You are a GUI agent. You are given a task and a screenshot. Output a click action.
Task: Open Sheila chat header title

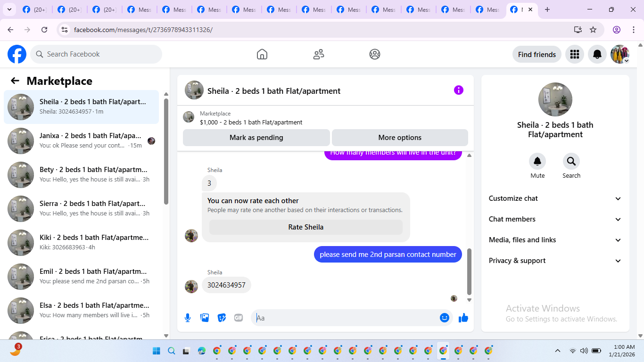(x=274, y=91)
